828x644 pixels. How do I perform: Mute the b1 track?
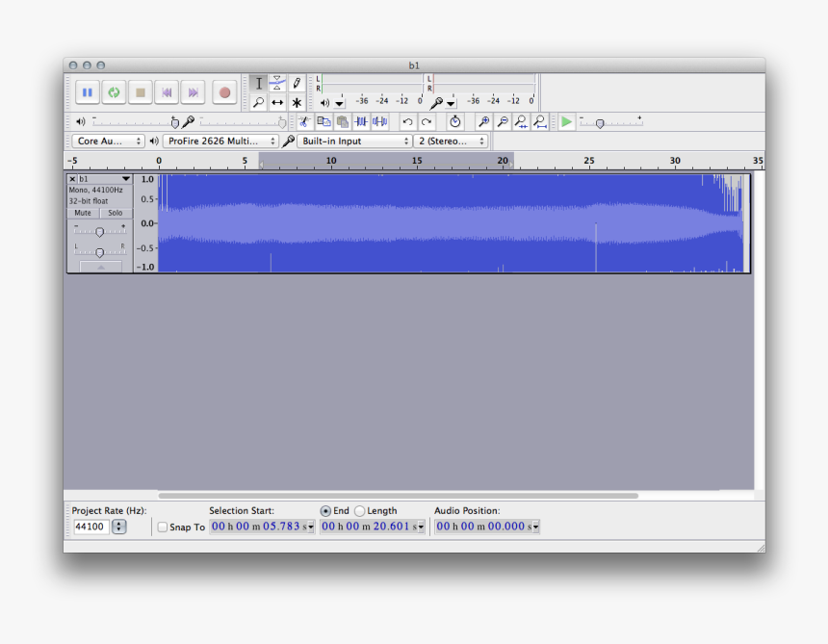point(83,214)
